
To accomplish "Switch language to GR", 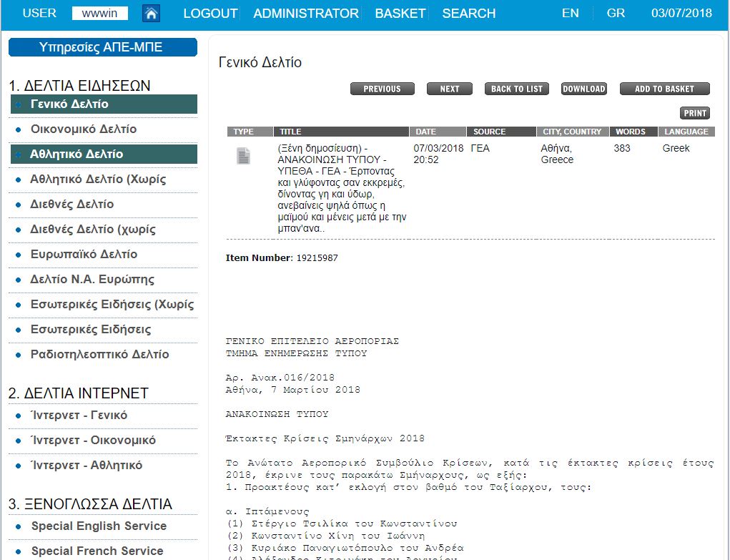I will (615, 14).
